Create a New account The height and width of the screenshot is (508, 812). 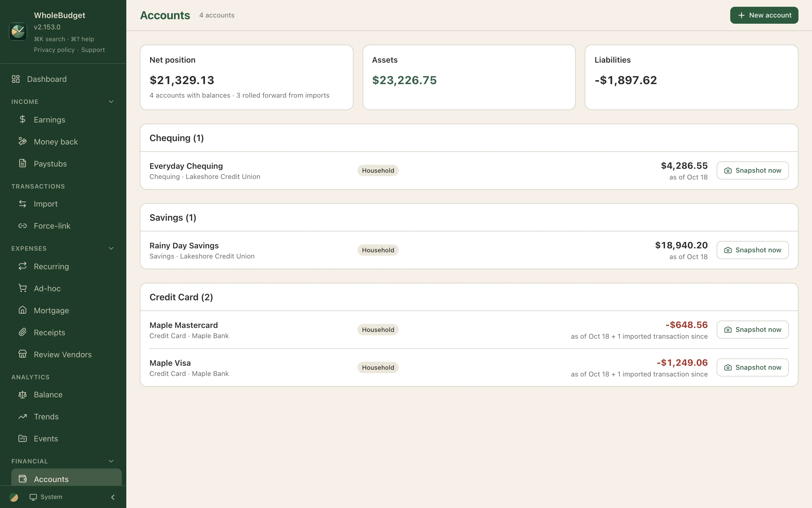pyautogui.click(x=764, y=15)
